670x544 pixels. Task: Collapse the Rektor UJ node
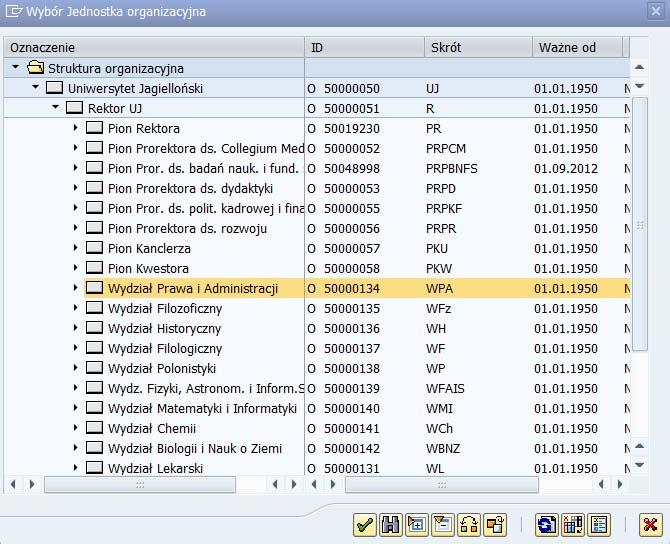pyautogui.click(x=56, y=107)
